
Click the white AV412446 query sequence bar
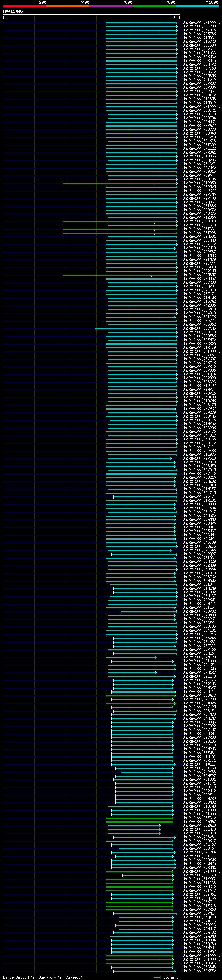92,14
